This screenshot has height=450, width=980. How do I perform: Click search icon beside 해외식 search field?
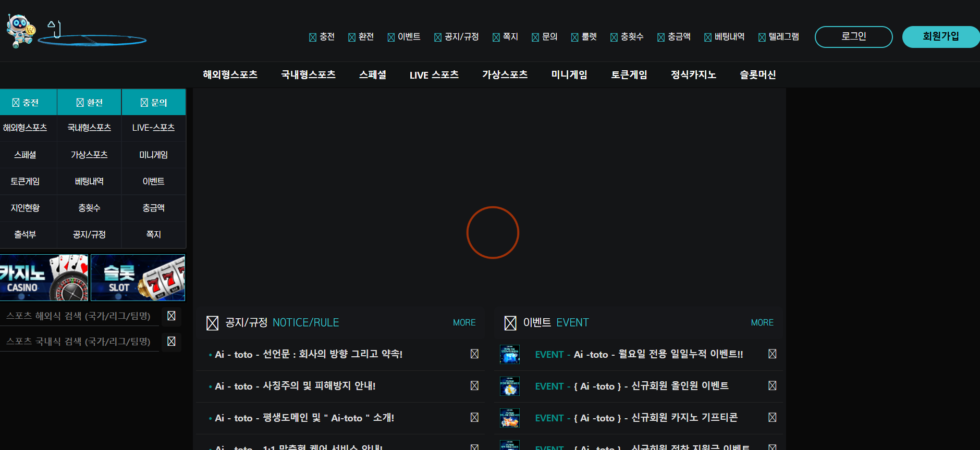tap(171, 316)
